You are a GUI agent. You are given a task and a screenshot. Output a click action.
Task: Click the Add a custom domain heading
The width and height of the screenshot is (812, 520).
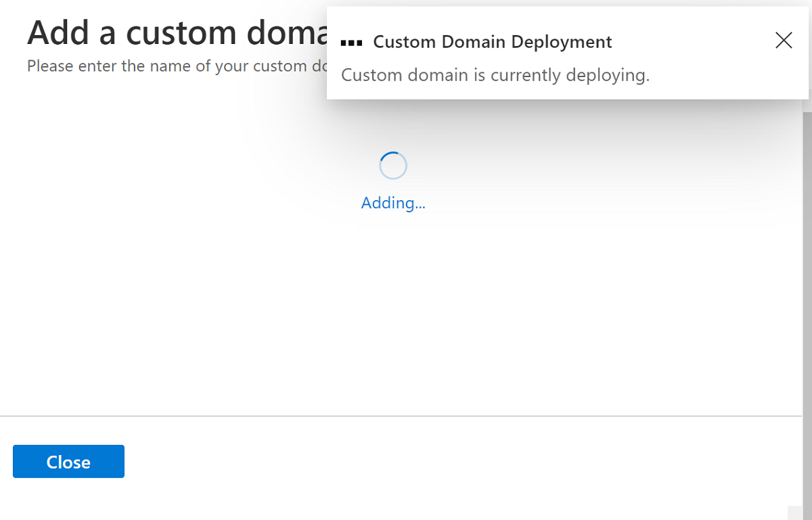point(162,32)
